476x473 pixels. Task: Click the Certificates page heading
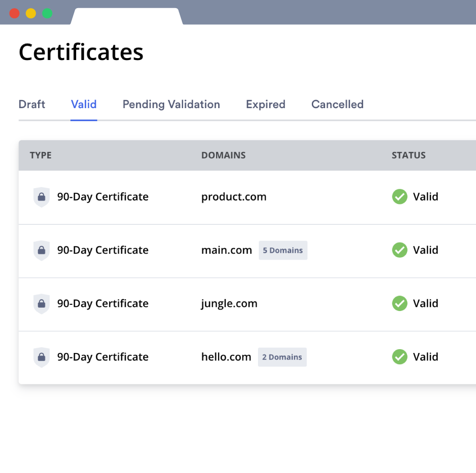(81, 52)
